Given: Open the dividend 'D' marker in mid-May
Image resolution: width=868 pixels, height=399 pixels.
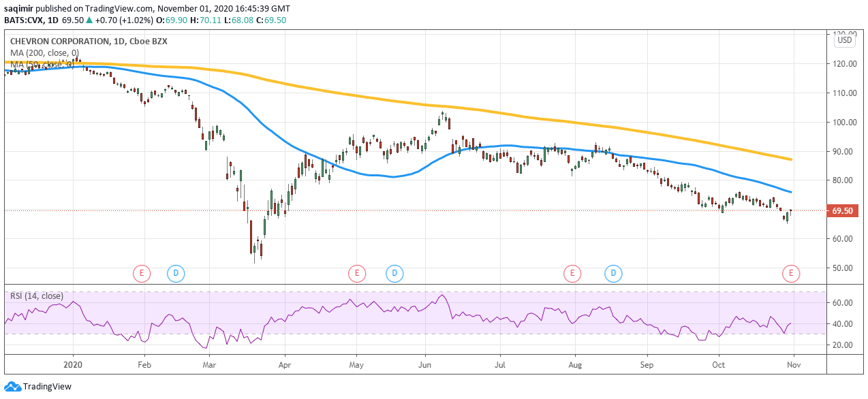Looking at the screenshot, I should pyautogui.click(x=394, y=274).
